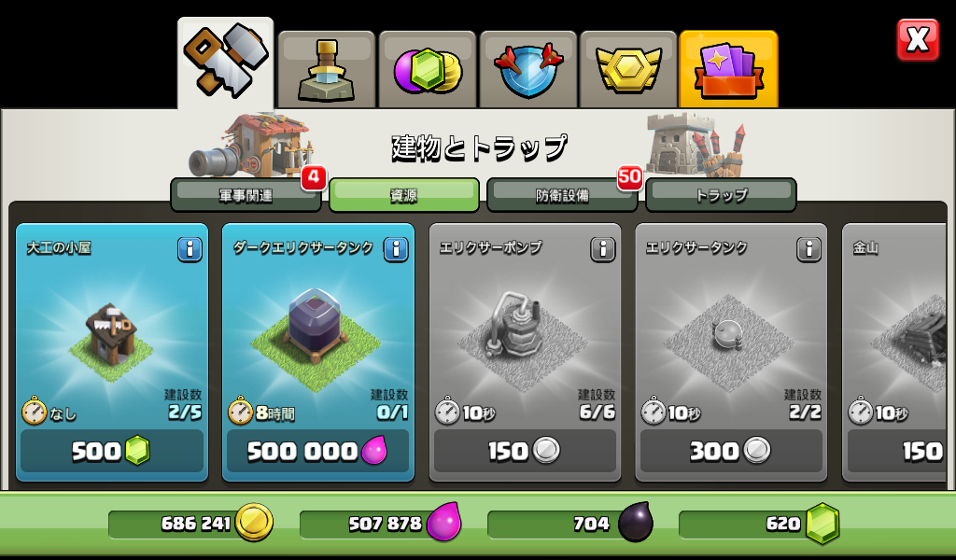956x560 pixels.
Task: Switch to the トラップ category
Action: coord(721,195)
